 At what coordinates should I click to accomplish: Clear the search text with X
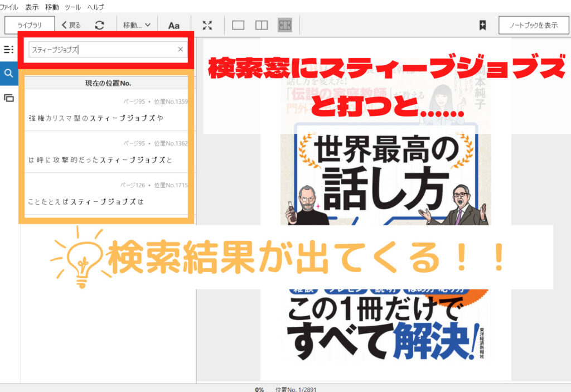[x=180, y=49]
